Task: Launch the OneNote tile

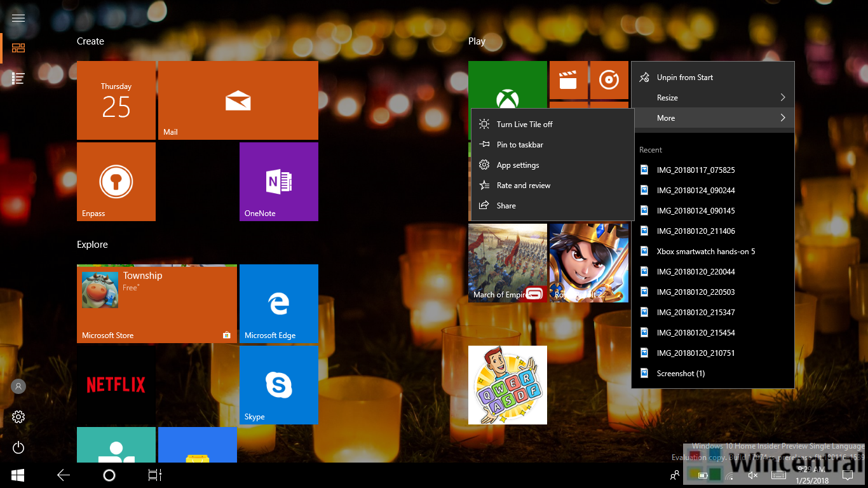Action: [x=279, y=182]
